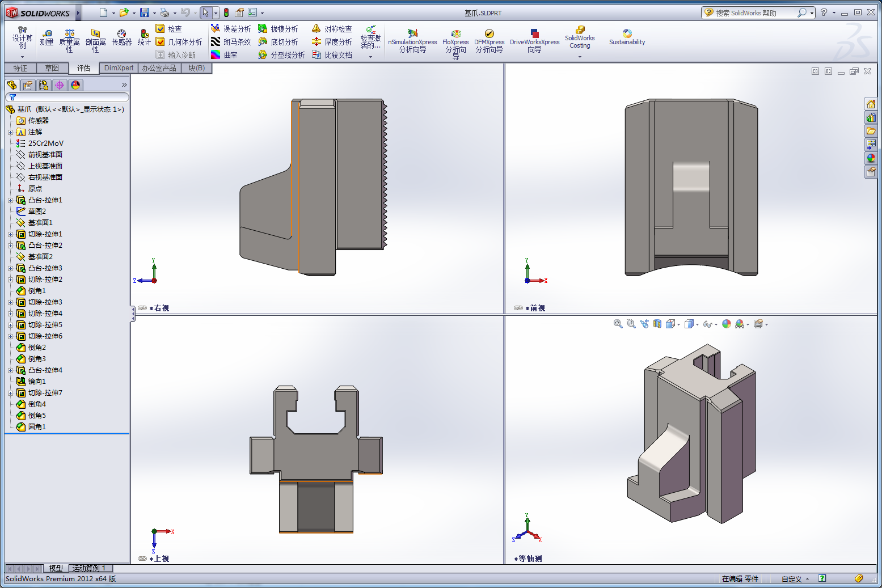The width and height of the screenshot is (882, 588).
Task: Open the SolidWorks logo menu arrow
Action: point(78,12)
